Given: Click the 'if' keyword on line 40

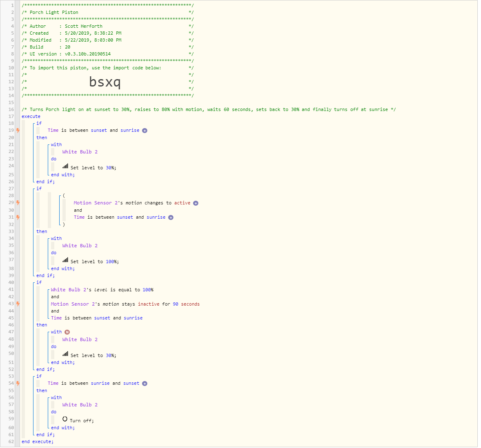Looking at the screenshot, I should click(x=39, y=283).
